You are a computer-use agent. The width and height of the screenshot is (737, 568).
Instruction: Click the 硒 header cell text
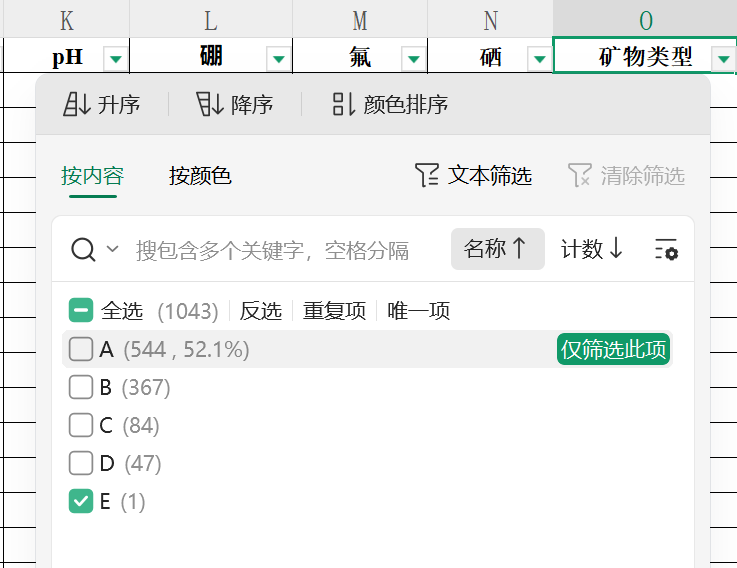pyautogui.click(x=490, y=57)
